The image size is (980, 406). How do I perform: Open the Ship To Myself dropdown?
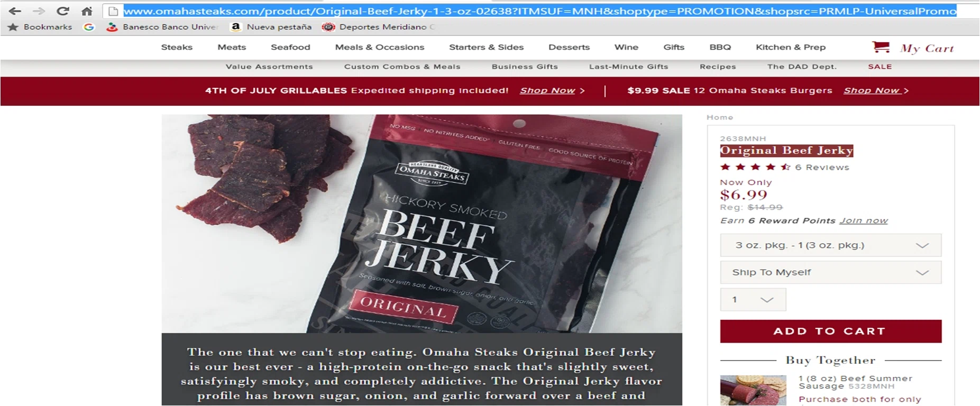(830, 272)
